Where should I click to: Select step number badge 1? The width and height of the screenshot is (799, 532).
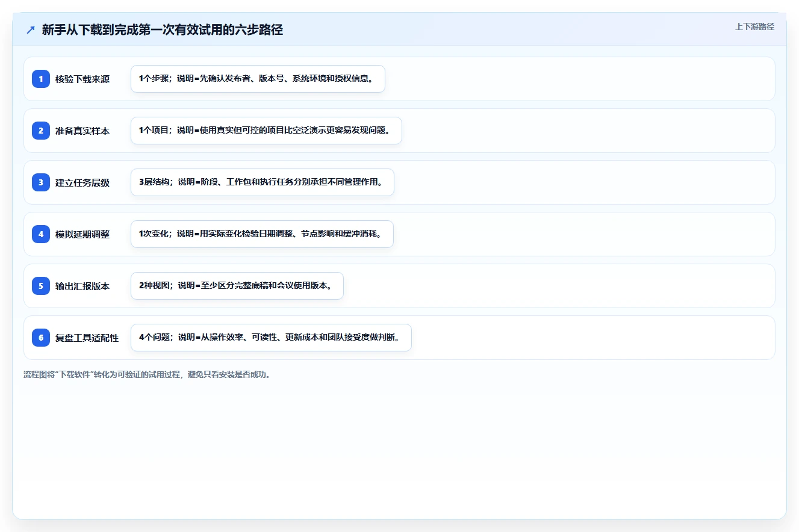[41, 79]
